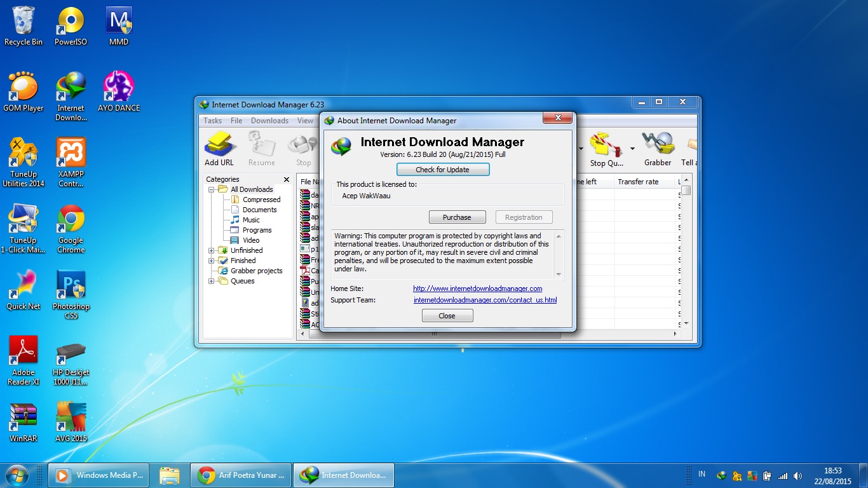The width and height of the screenshot is (868, 488).
Task: Click the Stop toolbar icon
Action: point(303,149)
